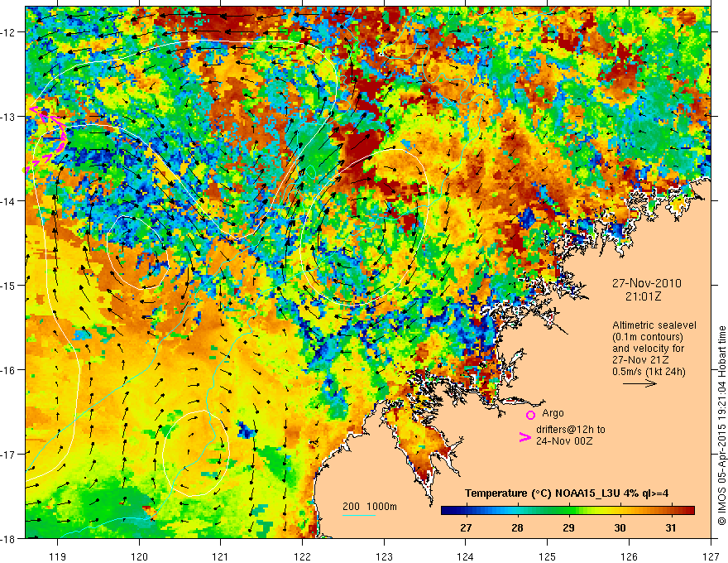Click the "24-Nov 00Z" legend text
Screen dimensions: 728x563
(564, 441)
